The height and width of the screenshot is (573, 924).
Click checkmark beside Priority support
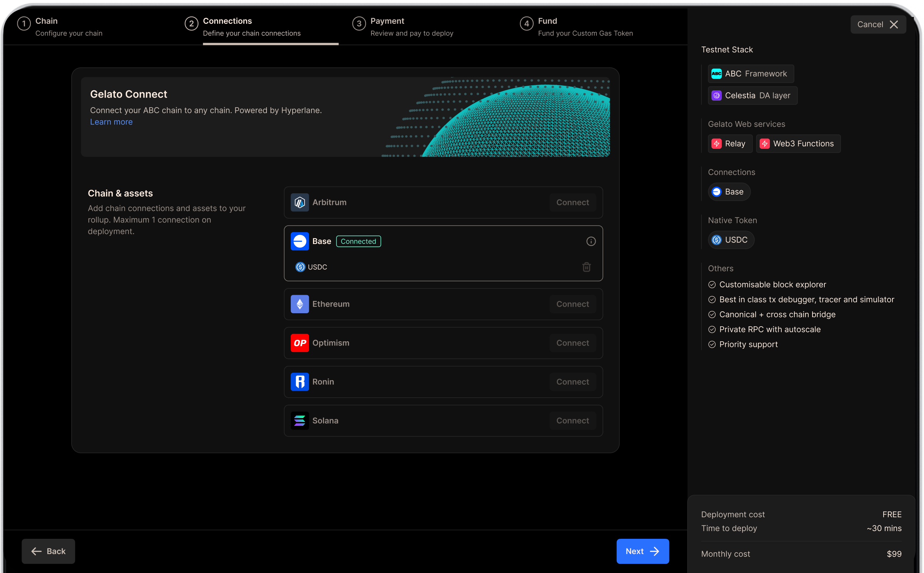(712, 344)
